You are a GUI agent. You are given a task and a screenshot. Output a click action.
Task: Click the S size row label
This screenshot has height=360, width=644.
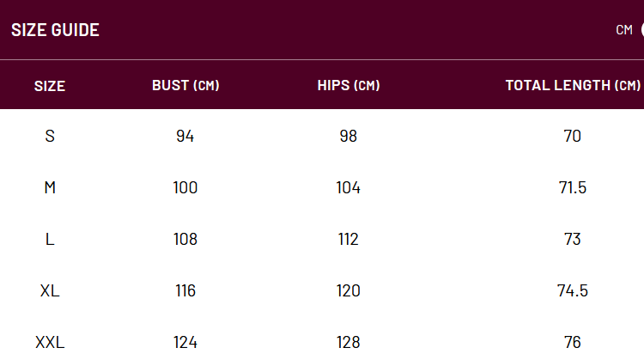point(50,136)
